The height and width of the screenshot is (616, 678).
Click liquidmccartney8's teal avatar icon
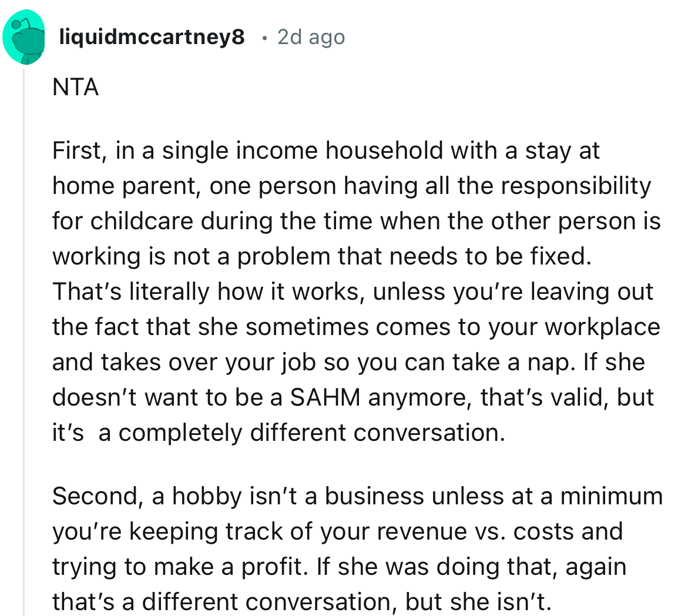coord(24,38)
